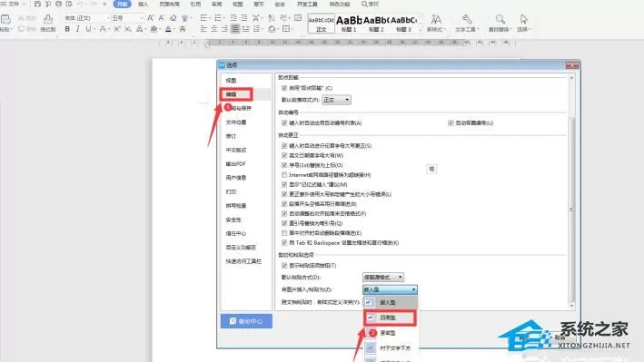Toggle quotes replacement checkbox (Q)
Viewport: 644px width, 362px height.
click(x=284, y=223)
